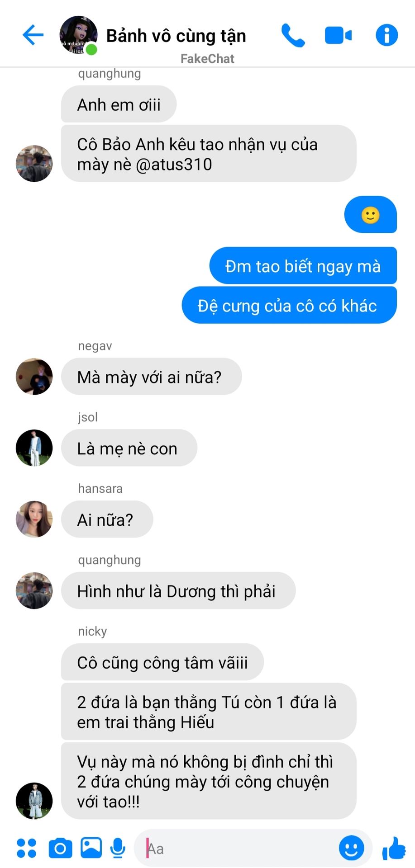Tap the @atus310 mention in the message
The height and width of the screenshot is (868, 415).
point(174,164)
